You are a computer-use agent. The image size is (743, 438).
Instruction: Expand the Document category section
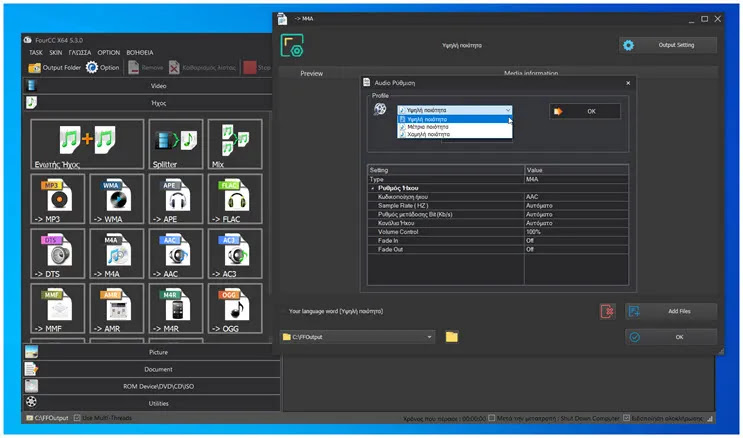click(x=152, y=369)
